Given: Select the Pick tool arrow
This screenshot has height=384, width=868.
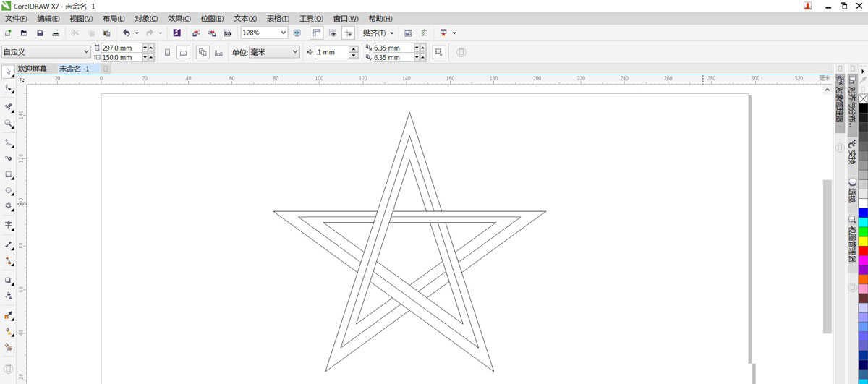Looking at the screenshot, I should point(9,72).
